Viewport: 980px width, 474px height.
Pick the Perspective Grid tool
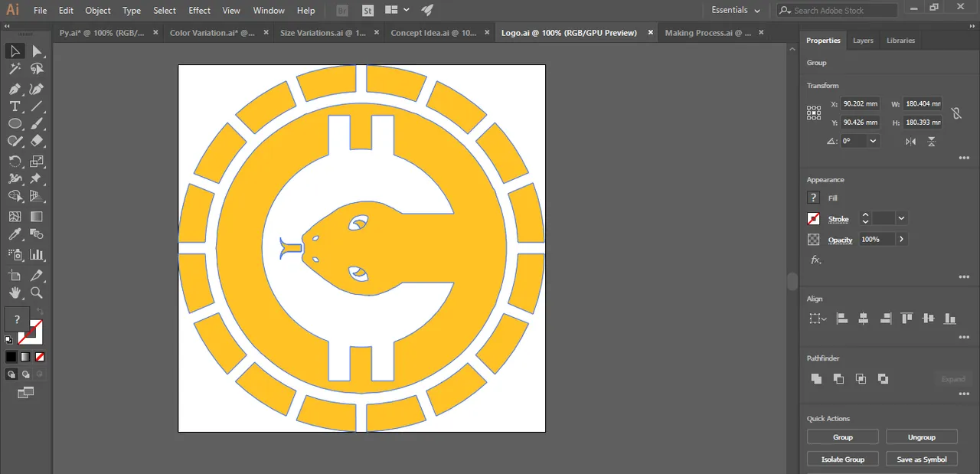click(x=36, y=198)
